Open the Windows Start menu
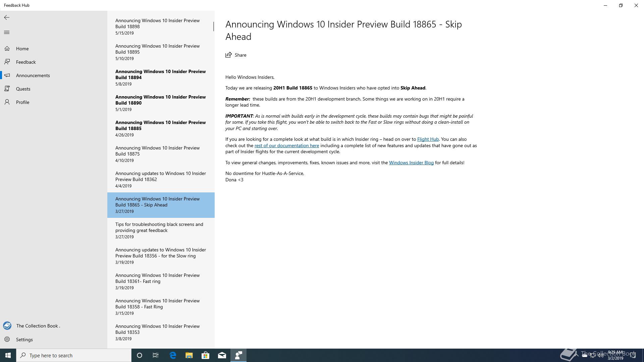The image size is (644, 362). point(8,355)
